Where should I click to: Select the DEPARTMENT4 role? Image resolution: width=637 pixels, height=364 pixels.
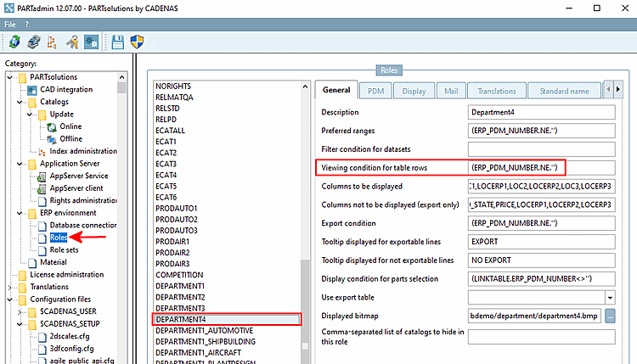pos(227,319)
